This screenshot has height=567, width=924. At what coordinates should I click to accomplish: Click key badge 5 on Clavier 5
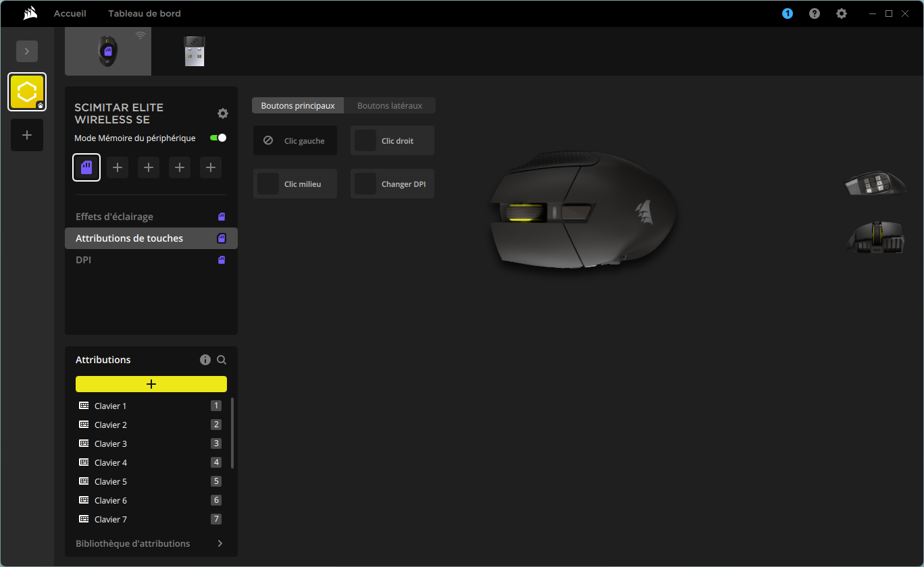tap(216, 481)
